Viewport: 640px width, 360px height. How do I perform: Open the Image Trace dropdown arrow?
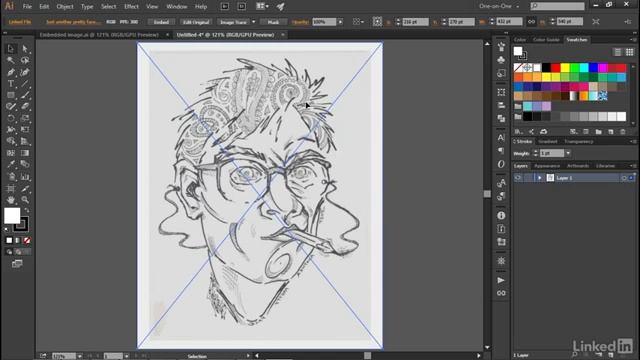(253, 22)
